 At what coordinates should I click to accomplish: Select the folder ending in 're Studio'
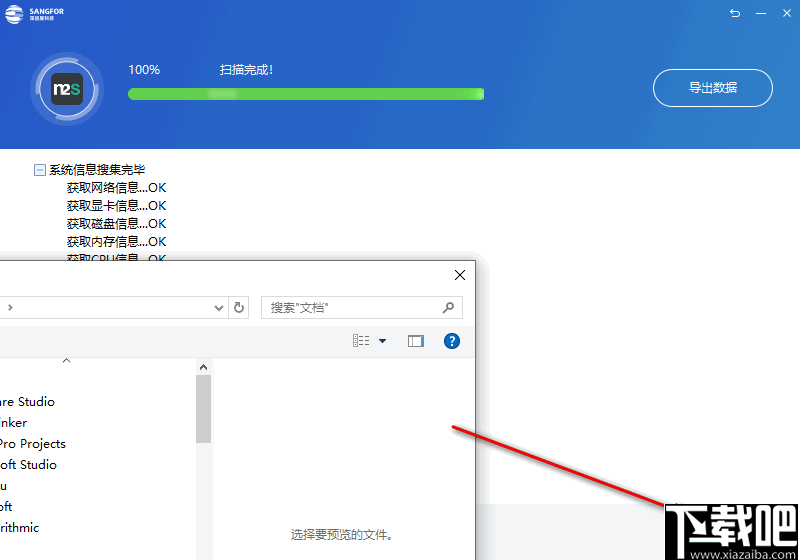28,402
